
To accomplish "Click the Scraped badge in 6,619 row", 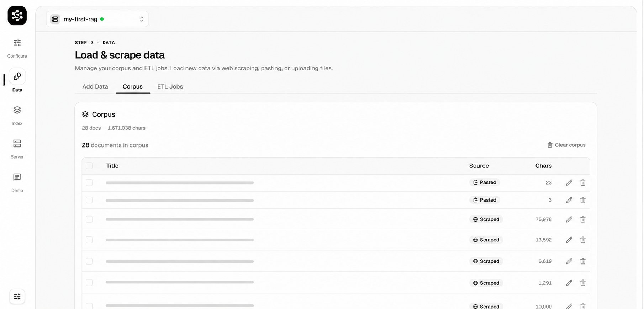I will pos(486,261).
